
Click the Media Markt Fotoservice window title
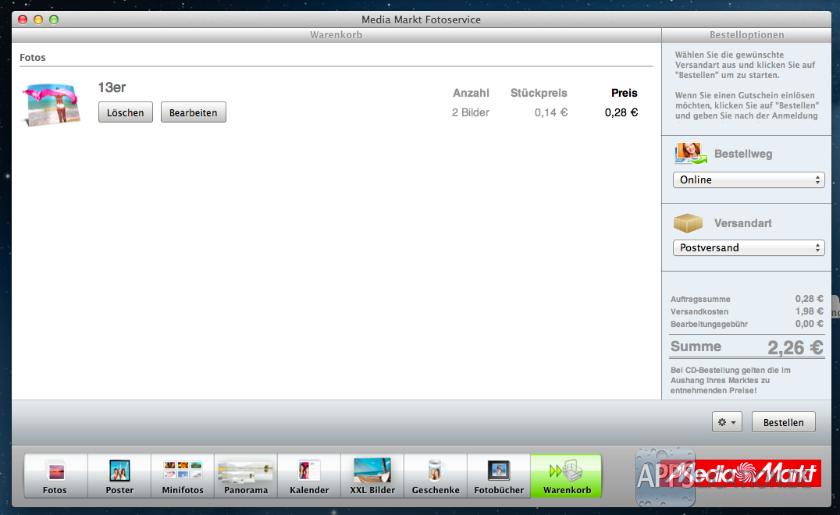click(x=421, y=20)
